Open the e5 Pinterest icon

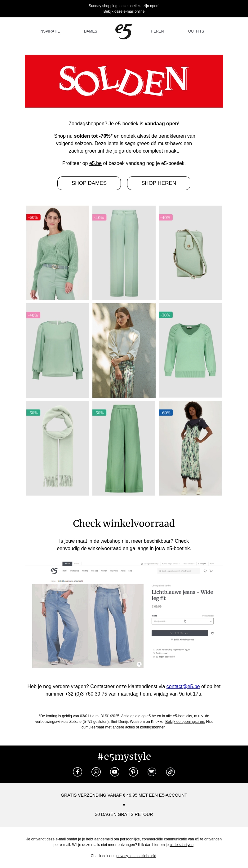133,772
